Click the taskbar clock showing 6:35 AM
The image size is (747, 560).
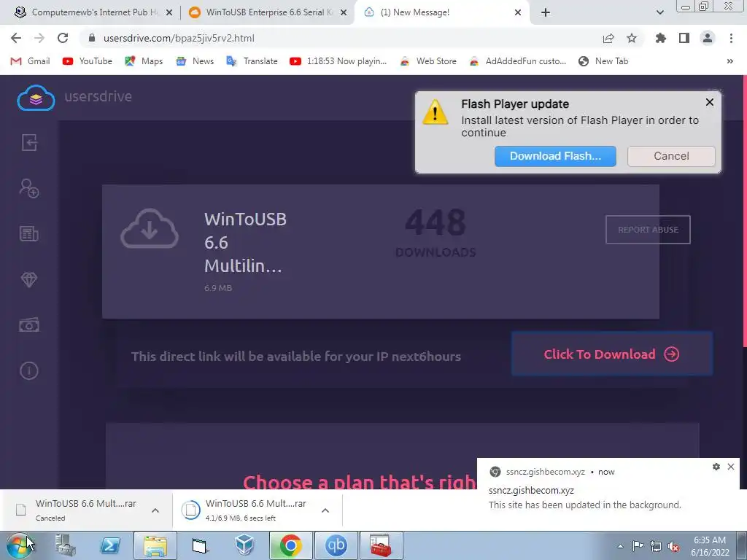[x=710, y=546]
